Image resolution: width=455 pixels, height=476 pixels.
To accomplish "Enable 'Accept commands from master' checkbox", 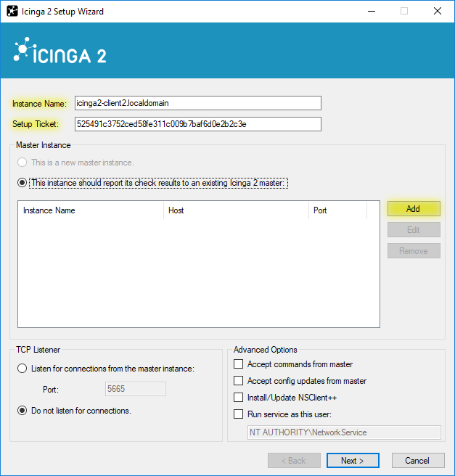I will tap(238, 364).
